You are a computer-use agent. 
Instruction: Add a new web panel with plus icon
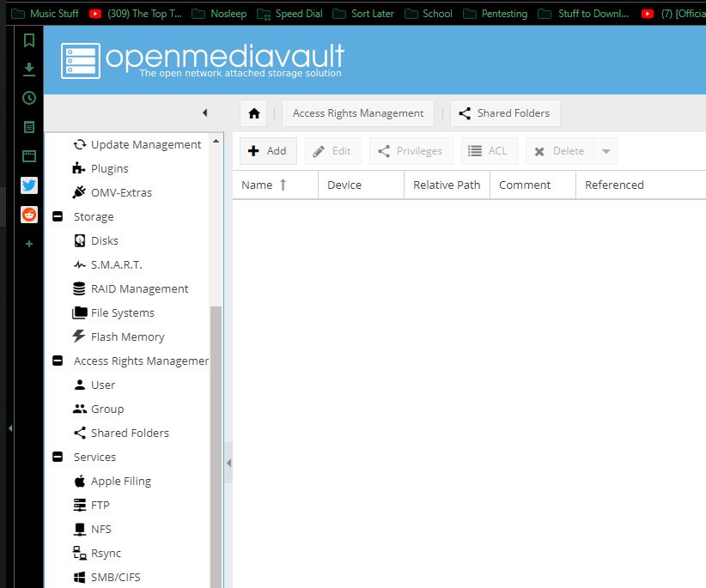pyautogui.click(x=29, y=244)
